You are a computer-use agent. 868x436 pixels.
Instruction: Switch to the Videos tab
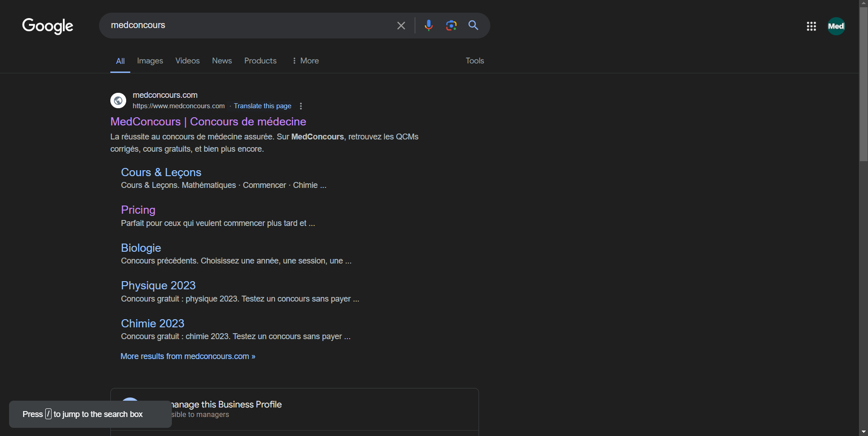pos(187,61)
